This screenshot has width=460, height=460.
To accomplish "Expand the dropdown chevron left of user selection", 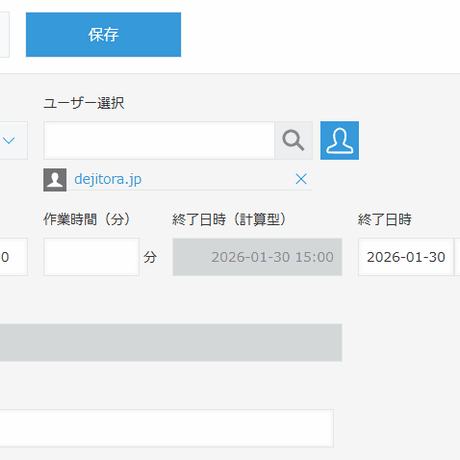I will (9, 140).
